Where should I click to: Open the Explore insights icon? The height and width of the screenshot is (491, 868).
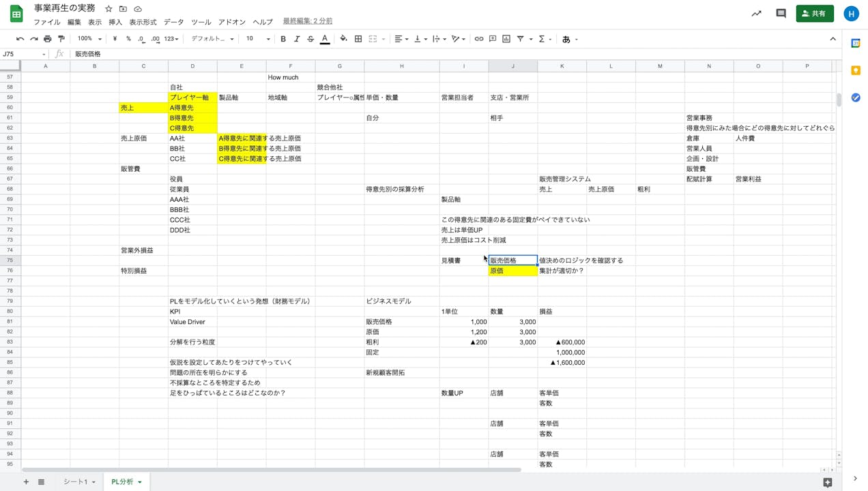(x=756, y=13)
